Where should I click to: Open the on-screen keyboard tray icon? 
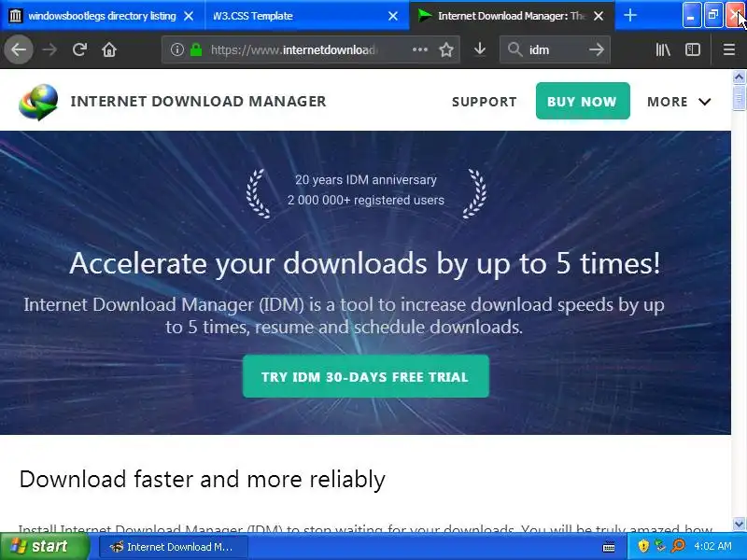point(609,546)
